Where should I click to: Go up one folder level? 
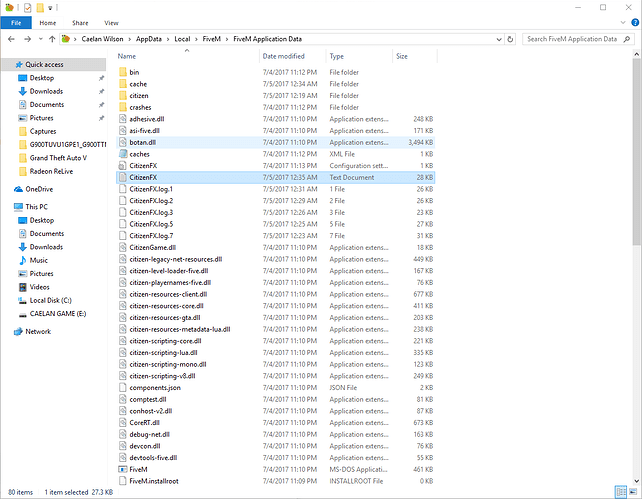(x=52, y=39)
